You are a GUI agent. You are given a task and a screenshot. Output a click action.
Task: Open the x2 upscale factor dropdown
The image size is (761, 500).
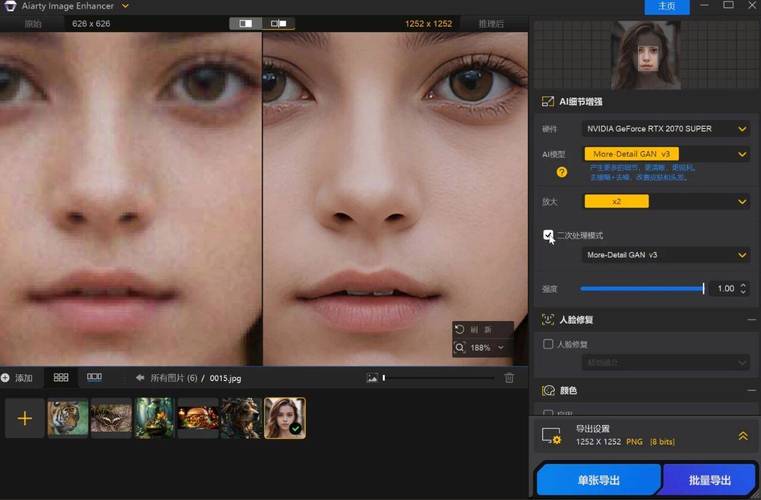point(666,201)
